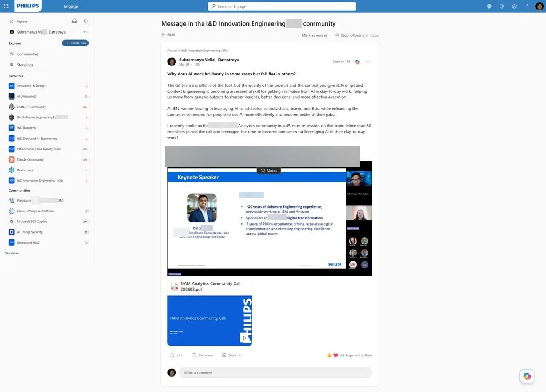Click the Create new button
This screenshot has width=546, height=392.
tap(75, 43)
